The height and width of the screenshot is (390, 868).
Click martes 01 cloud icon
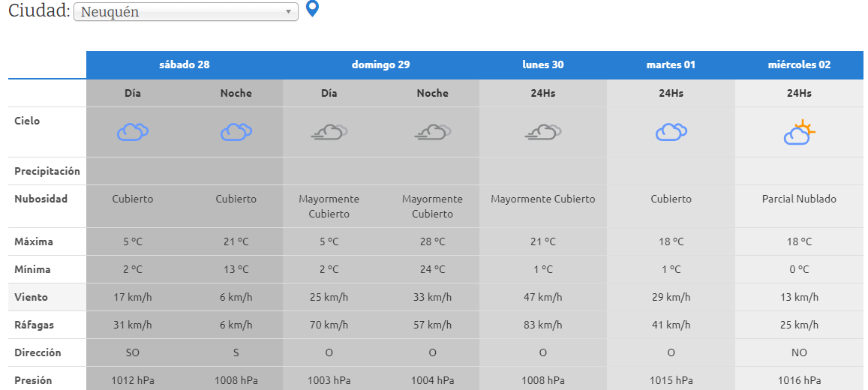click(x=671, y=133)
